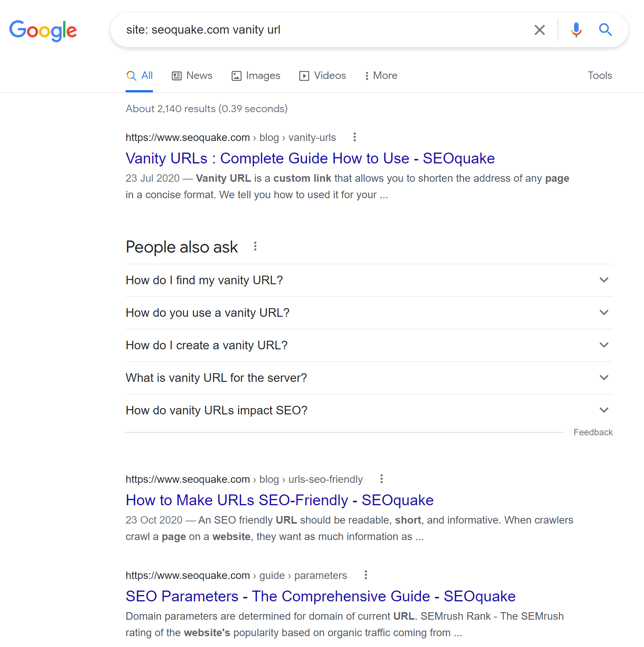Expand "How do I find my vanity URL?"

point(604,280)
